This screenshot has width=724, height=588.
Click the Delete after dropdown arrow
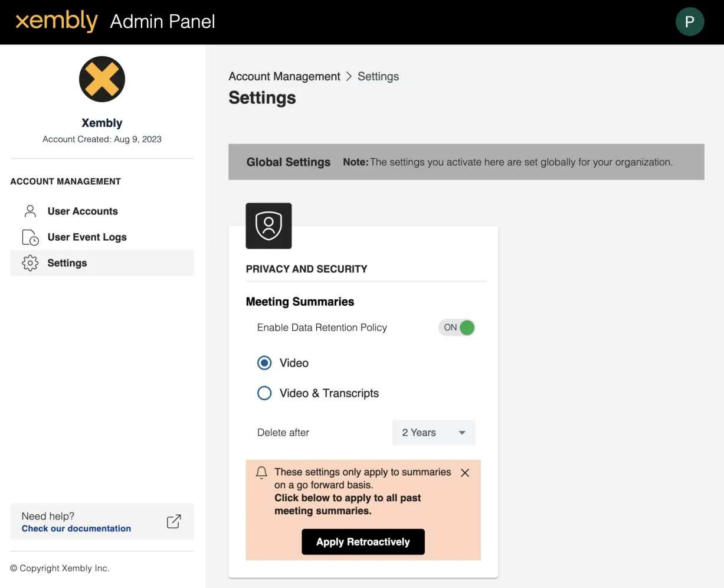tap(462, 433)
